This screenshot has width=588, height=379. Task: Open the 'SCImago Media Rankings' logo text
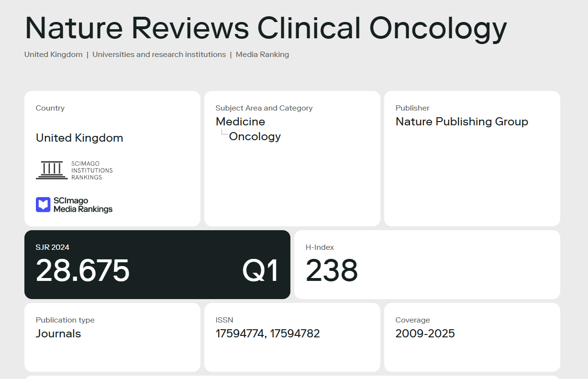(83, 205)
